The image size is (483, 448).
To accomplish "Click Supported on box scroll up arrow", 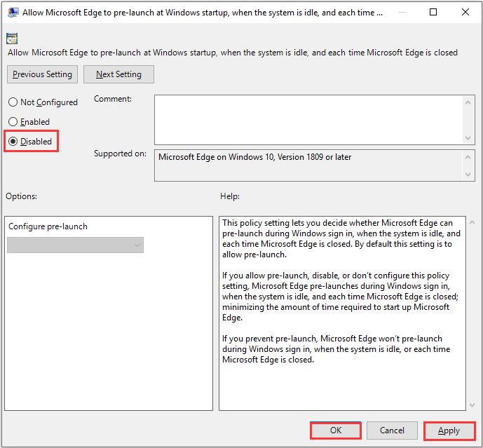I will click(468, 158).
